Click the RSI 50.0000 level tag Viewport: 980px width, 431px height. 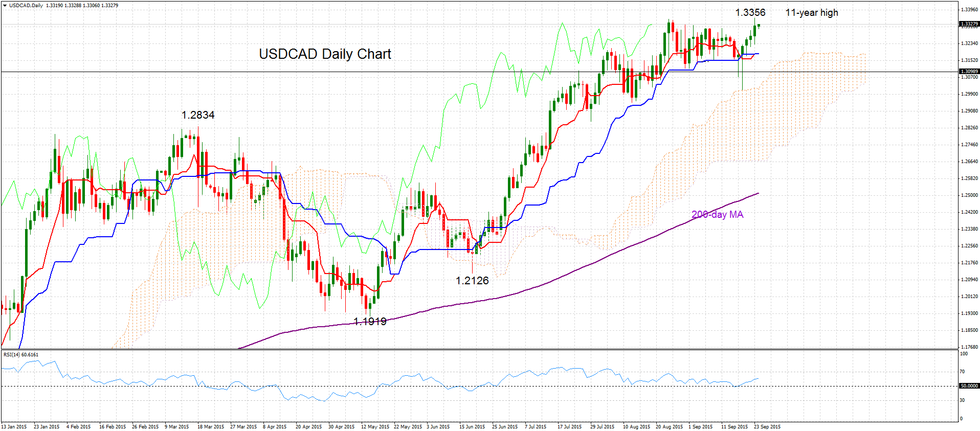coord(969,386)
